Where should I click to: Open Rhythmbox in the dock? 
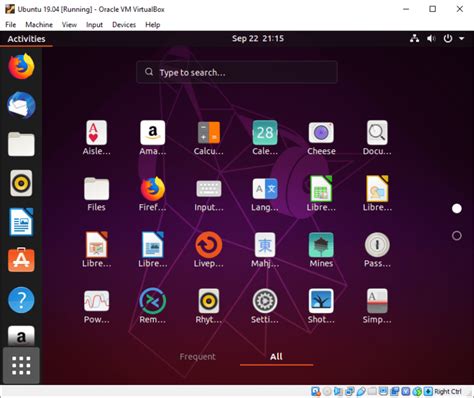pyautogui.click(x=21, y=183)
